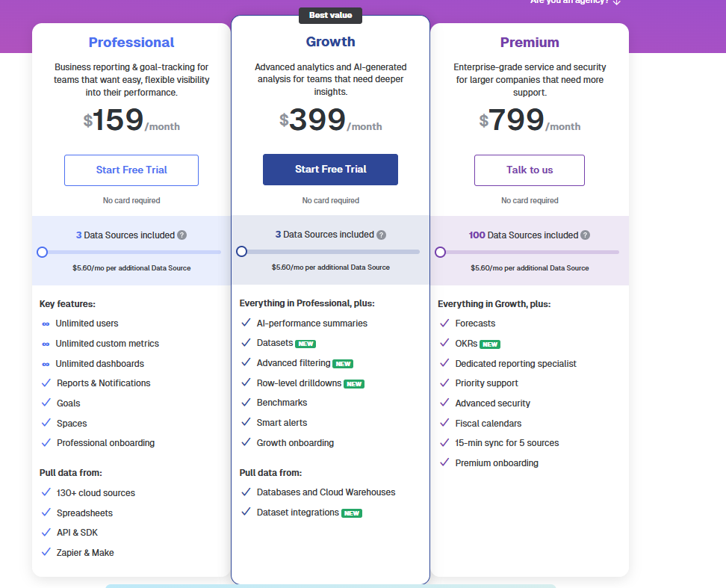Click the Premium plan heading

click(x=530, y=43)
